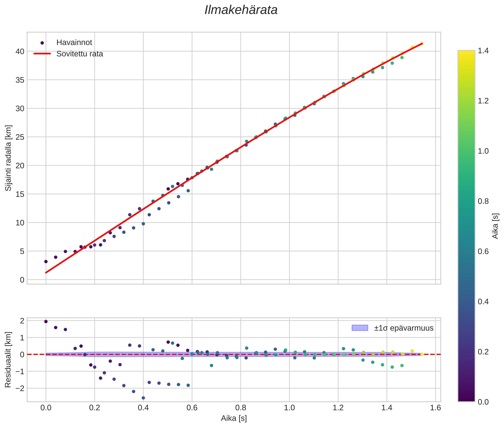Click the Ilmakehärata plot title
The image size is (504, 427).
241,10
